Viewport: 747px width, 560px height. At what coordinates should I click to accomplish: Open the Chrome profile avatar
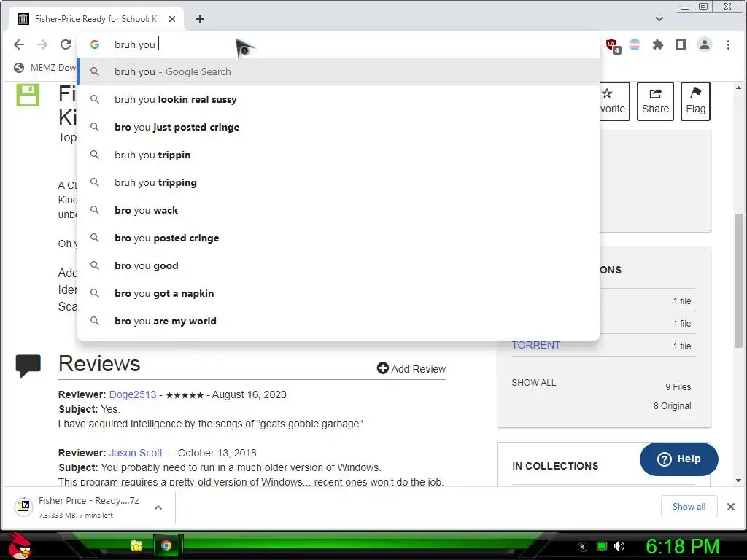pos(705,44)
